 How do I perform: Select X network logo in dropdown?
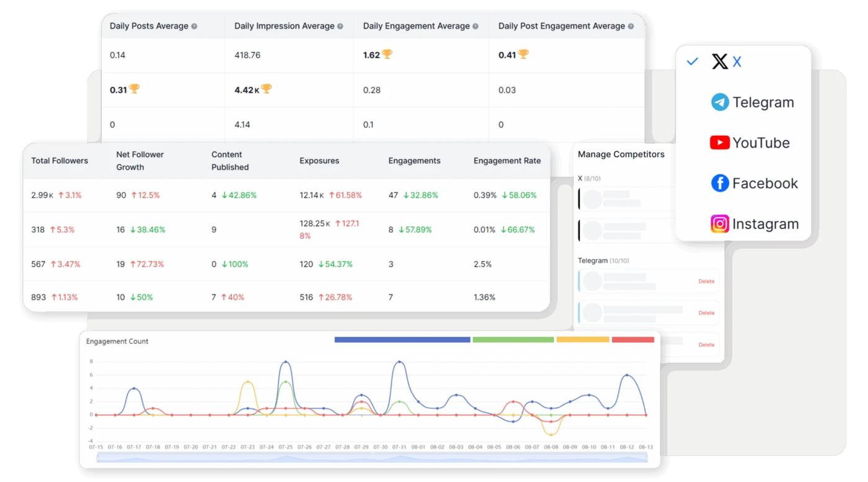click(x=720, y=61)
